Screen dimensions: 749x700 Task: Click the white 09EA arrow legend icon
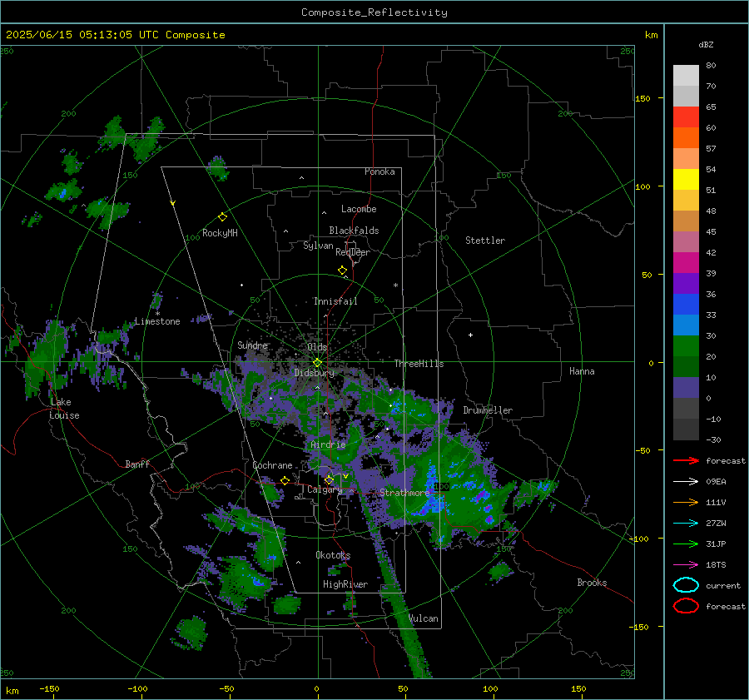click(x=686, y=481)
